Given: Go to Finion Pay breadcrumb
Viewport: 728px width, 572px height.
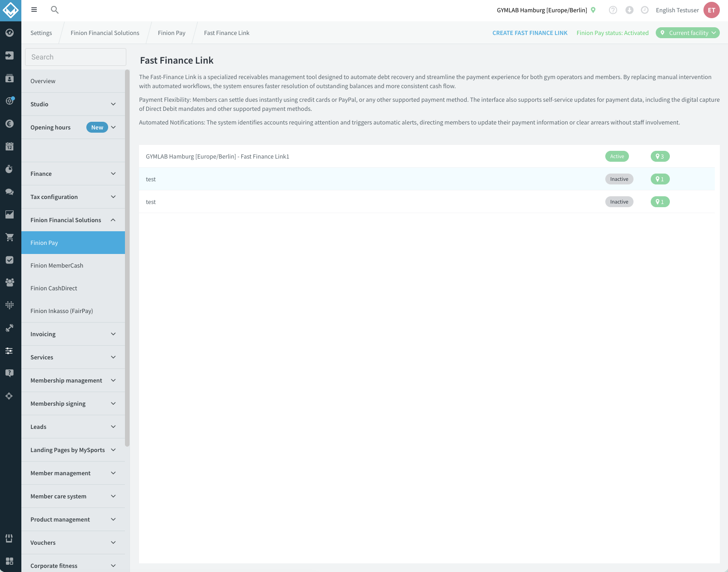Looking at the screenshot, I should (172, 33).
